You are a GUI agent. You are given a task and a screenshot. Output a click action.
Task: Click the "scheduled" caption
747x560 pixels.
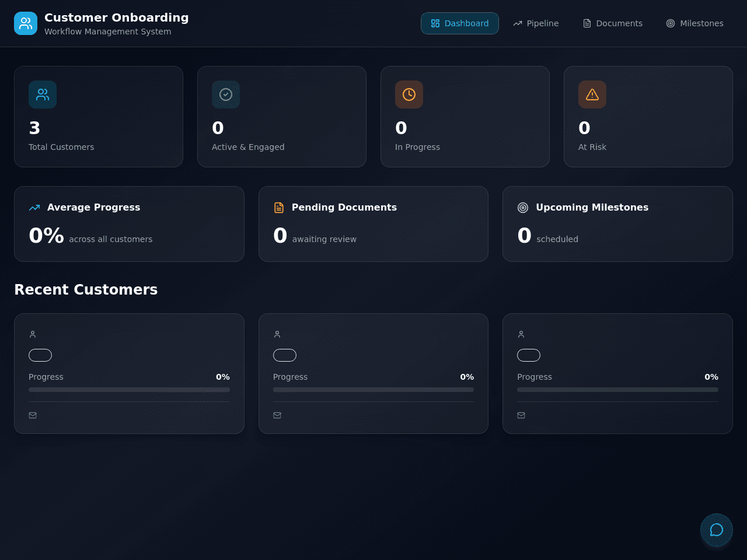(x=557, y=239)
